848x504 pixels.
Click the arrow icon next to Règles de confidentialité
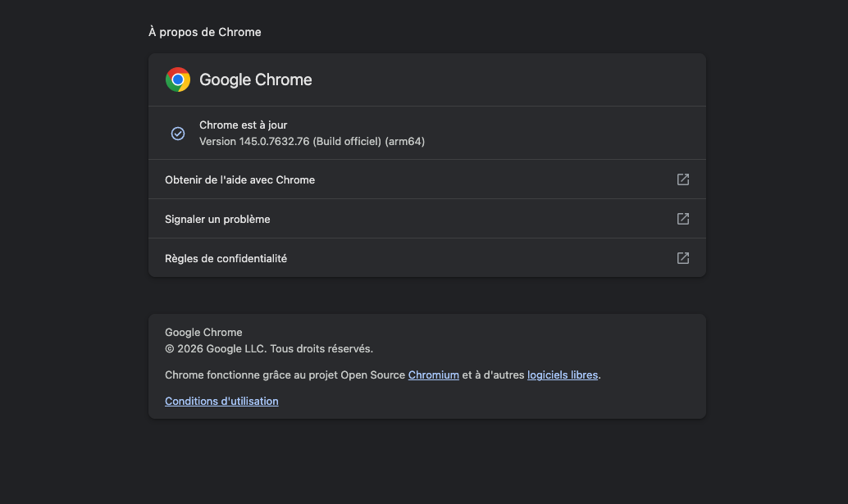point(682,257)
